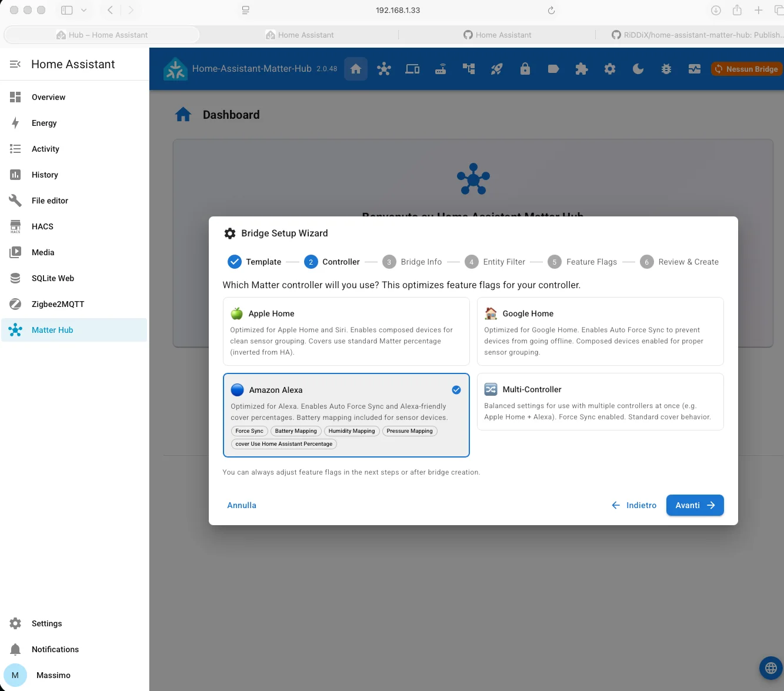
Task: Open the language globe button
Action: point(771,668)
